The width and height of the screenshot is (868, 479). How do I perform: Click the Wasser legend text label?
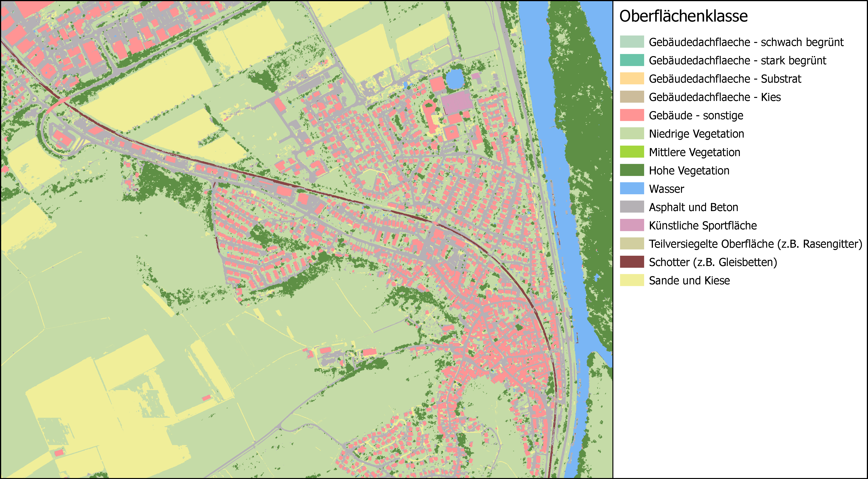point(666,189)
